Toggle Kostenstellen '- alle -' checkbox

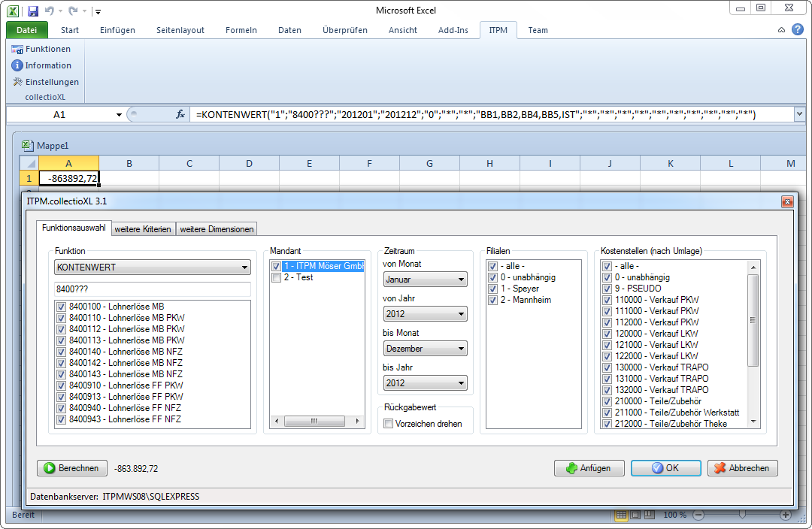point(607,267)
